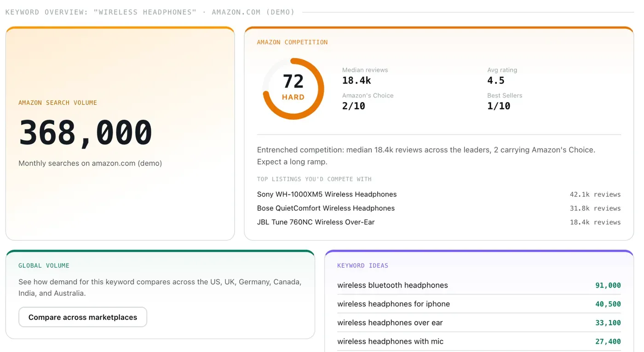Screen dimensions: 644x352
Task: Click the 40,500 keyword volume value
Action: click(608, 304)
